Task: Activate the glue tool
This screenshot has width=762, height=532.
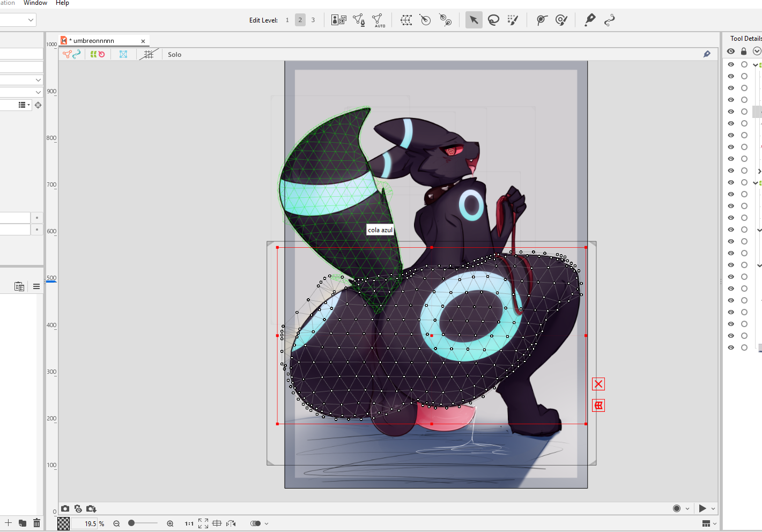Action: [542, 20]
